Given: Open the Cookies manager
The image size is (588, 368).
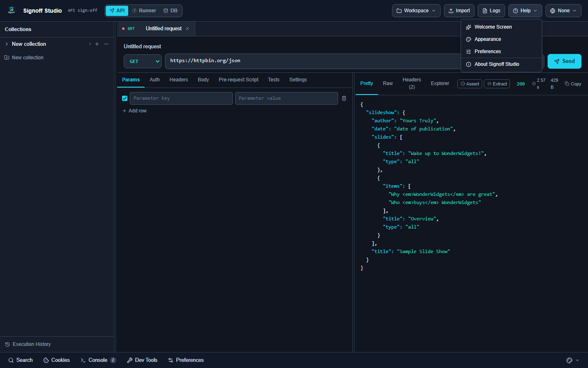Looking at the screenshot, I should point(57,360).
